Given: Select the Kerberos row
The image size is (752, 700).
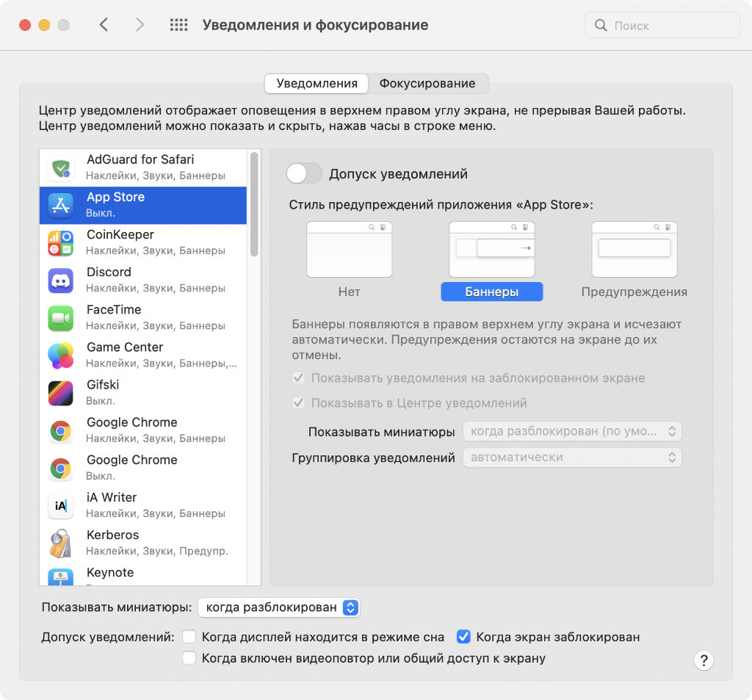Looking at the screenshot, I should [143, 544].
